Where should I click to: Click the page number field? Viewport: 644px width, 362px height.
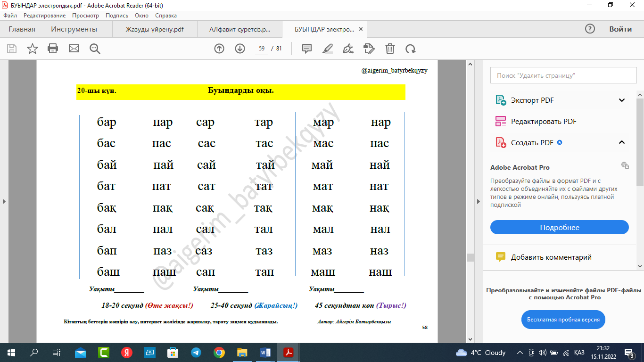pos(262,49)
